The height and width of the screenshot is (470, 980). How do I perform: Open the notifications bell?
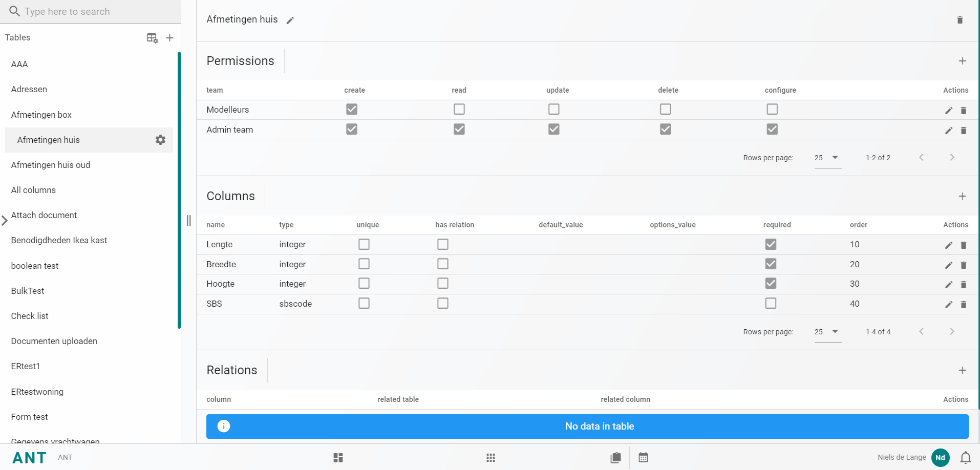pos(965,457)
